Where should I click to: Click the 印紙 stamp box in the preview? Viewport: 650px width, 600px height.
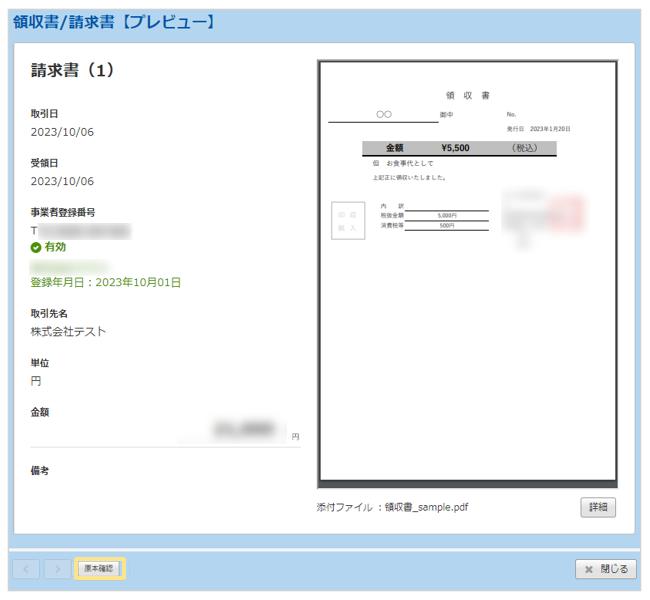(347, 220)
